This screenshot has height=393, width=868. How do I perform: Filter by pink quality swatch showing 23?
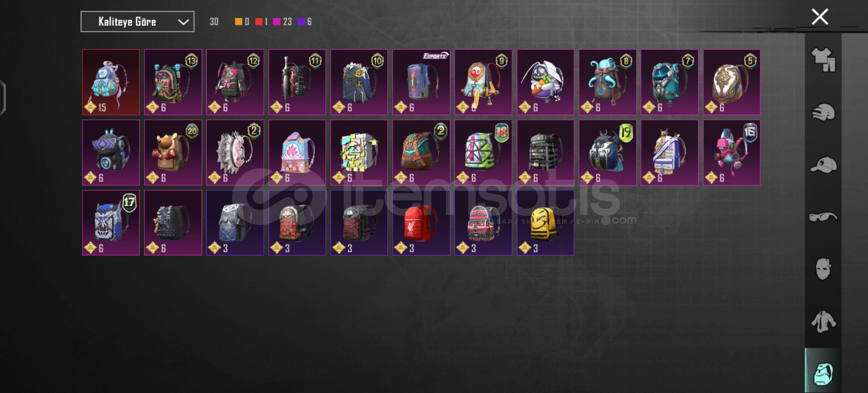[x=277, y=22]
